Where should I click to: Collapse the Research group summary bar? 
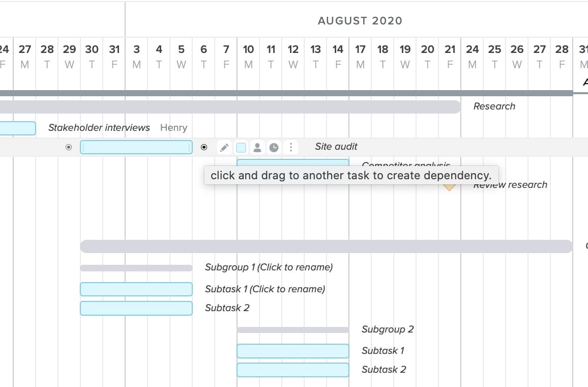tap(229, 106)
